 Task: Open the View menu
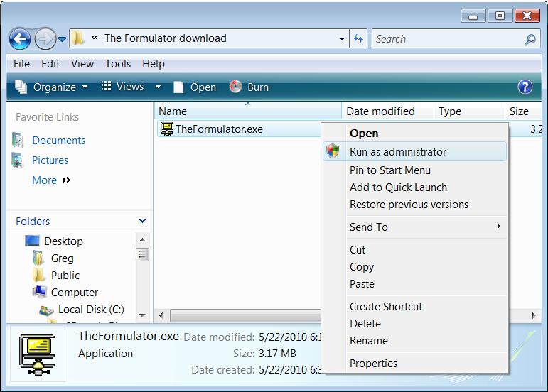pyautogui.click(x=82, y=64)
